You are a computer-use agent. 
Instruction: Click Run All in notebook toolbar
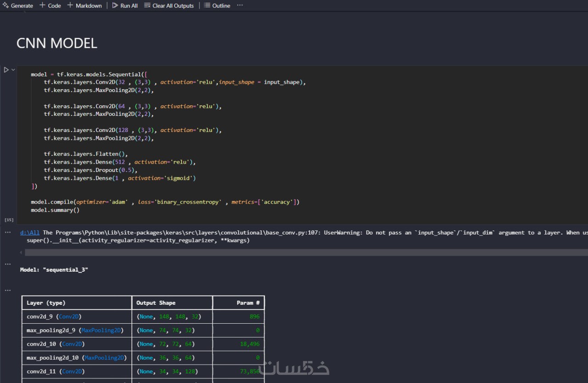click(125, 6)
